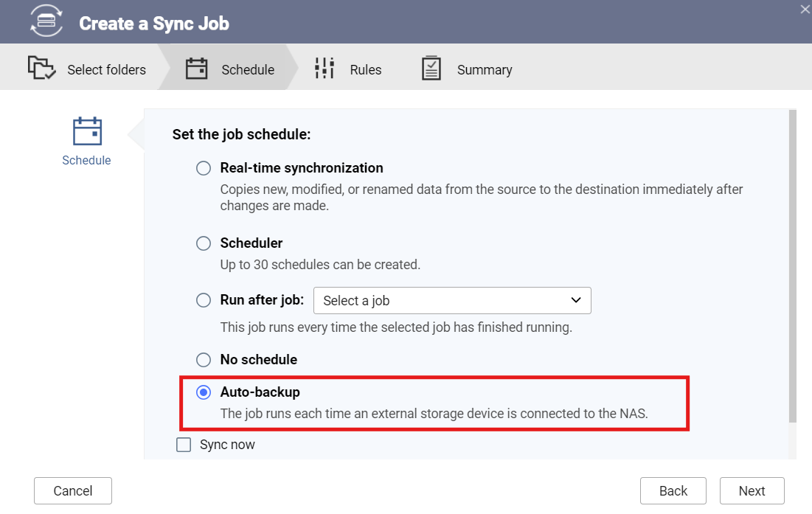812x514 pixels.
Task: Click the sync job logo icon in header
Action: coord(46,21)
